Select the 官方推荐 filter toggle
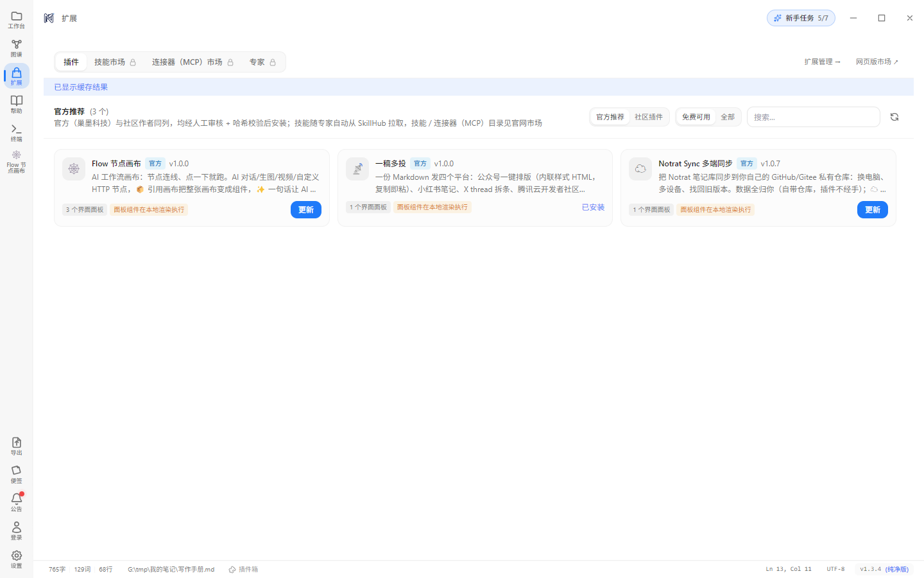This screenshot has width=924, height=578. click(610, 117)
